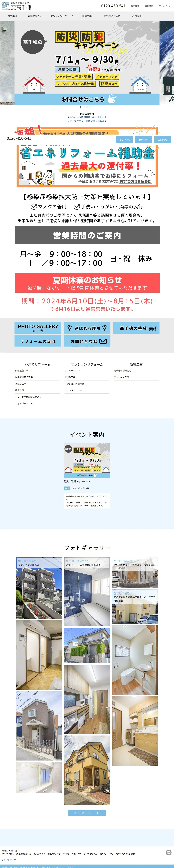Screen dimensions: 174x868
Task: Click floating blue キャンペーン button
Action: pos(124,139)
